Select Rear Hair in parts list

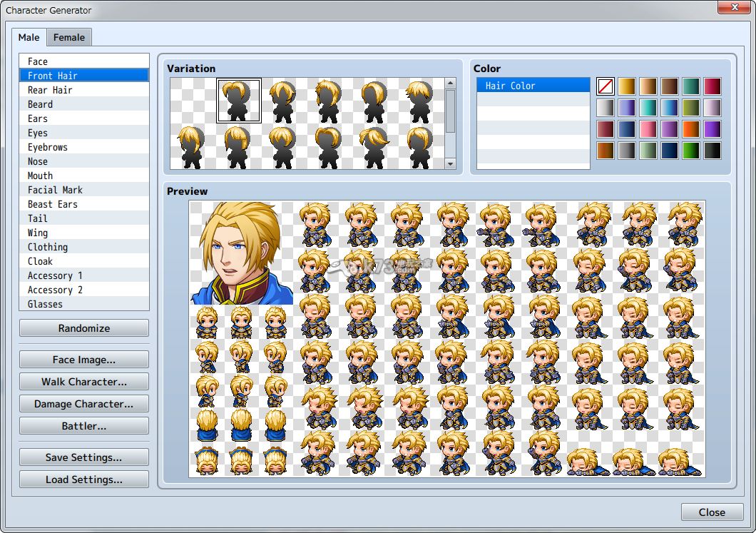pos(50,90)
